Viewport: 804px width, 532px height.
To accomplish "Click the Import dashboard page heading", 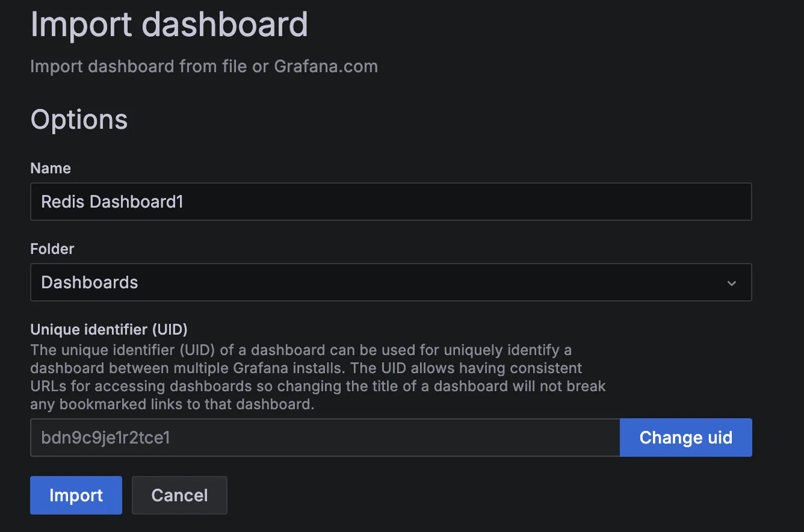I will click(x=169, y=25).
